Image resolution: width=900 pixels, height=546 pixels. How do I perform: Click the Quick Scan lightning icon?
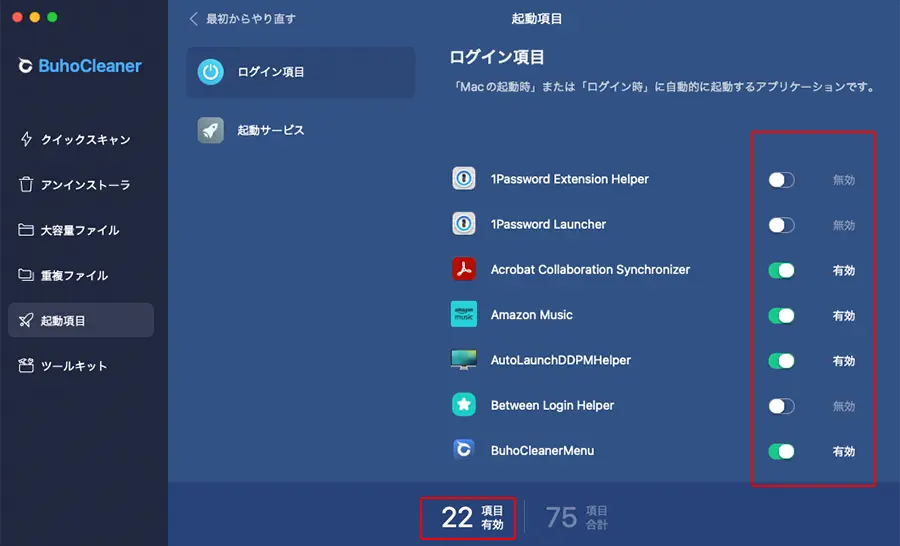[x=26, y=139]
